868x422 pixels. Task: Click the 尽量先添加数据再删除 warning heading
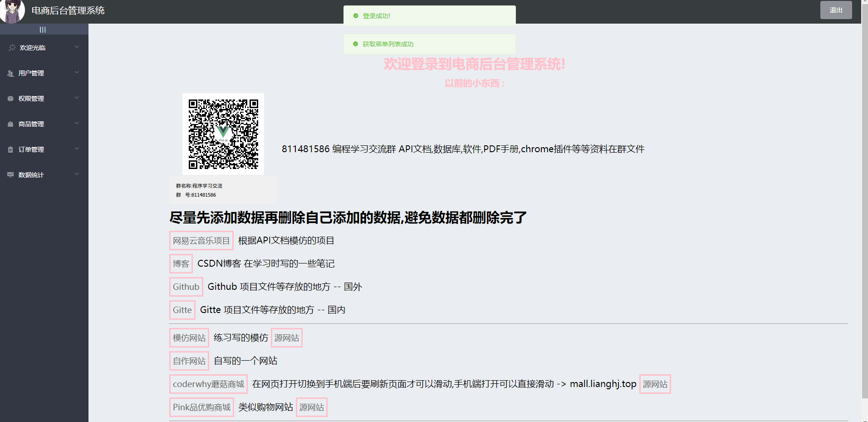coord(348,218)
